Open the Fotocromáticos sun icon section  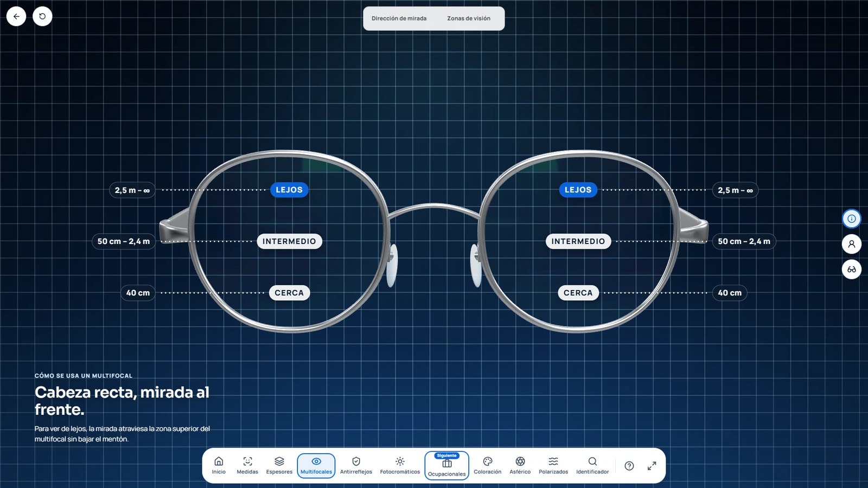point(400,466)
